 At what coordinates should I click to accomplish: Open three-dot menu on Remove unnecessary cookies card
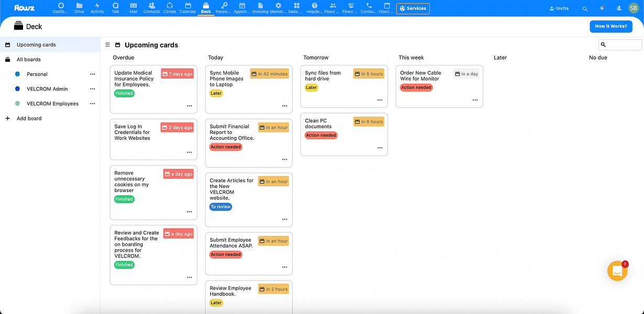coord(189,212)
